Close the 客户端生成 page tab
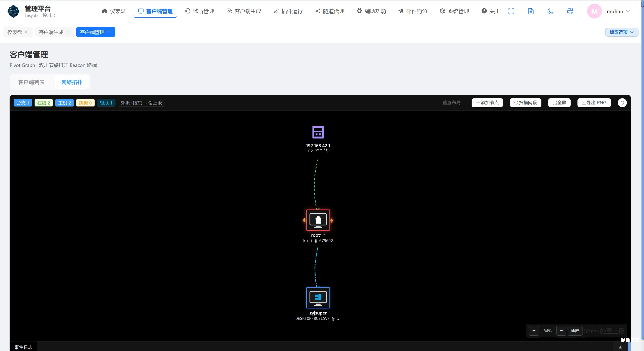This screenshot has width=644, height=351. [68, 32]
